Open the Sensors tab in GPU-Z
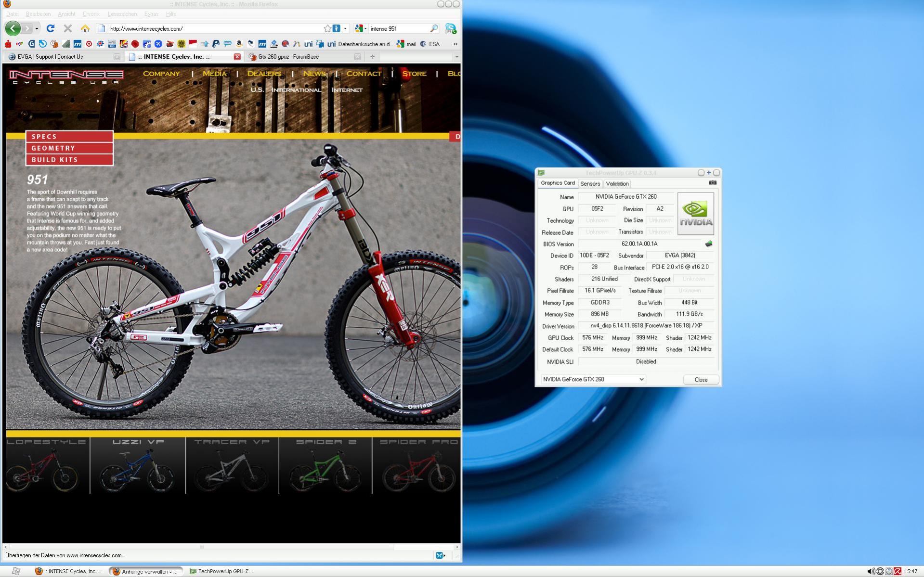 click(590, 184)
